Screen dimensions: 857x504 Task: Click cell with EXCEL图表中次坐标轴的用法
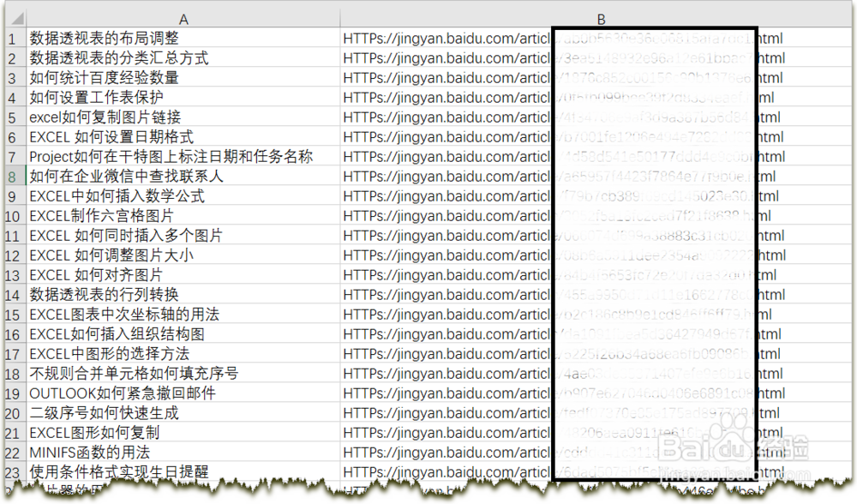pos(183,314)
